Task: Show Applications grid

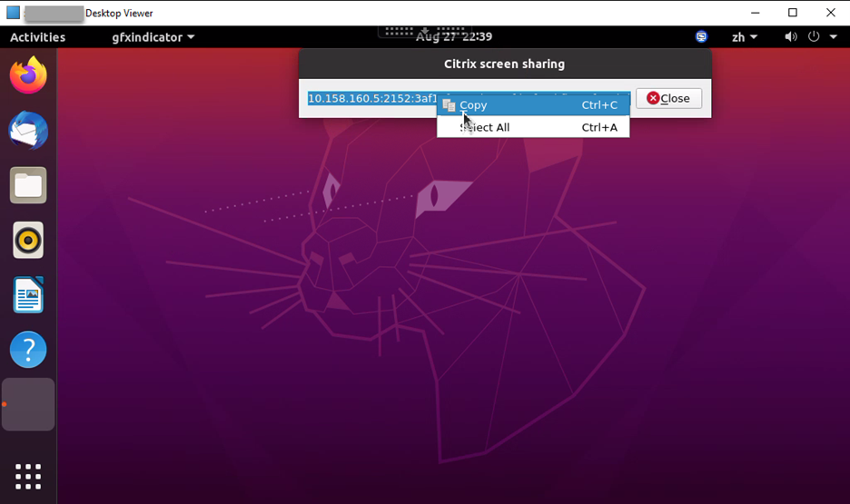Action: pos(28,477)
